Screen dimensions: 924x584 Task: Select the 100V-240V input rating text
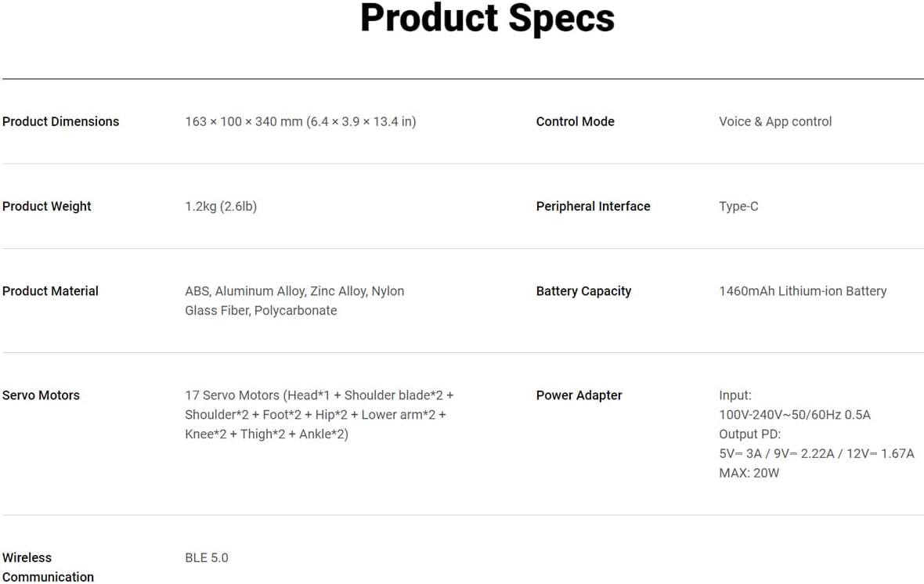794,414
